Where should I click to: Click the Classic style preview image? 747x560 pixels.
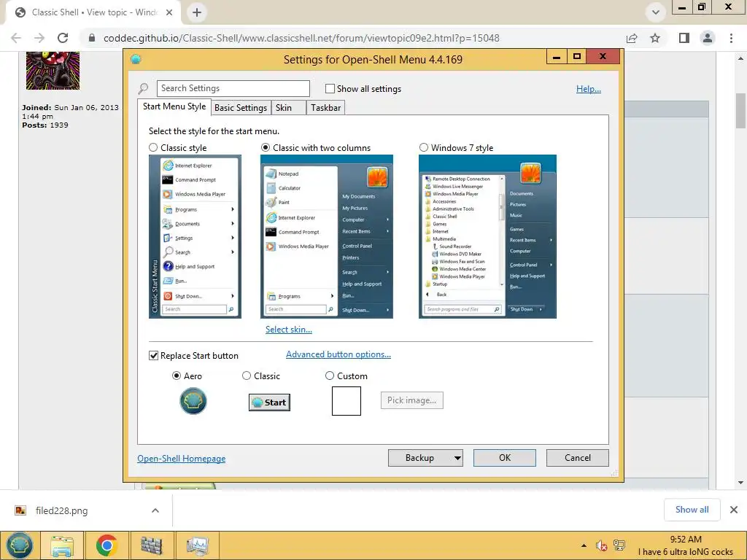[x=195, y=237]
